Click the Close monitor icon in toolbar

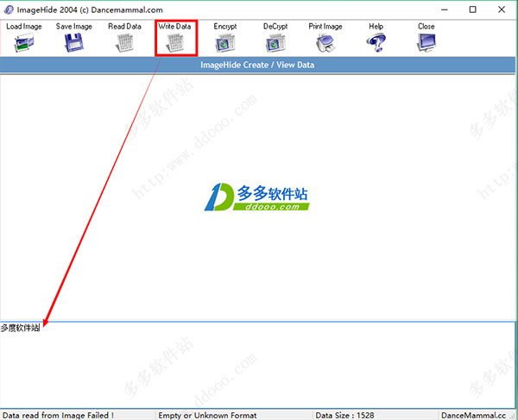[426, 43]
